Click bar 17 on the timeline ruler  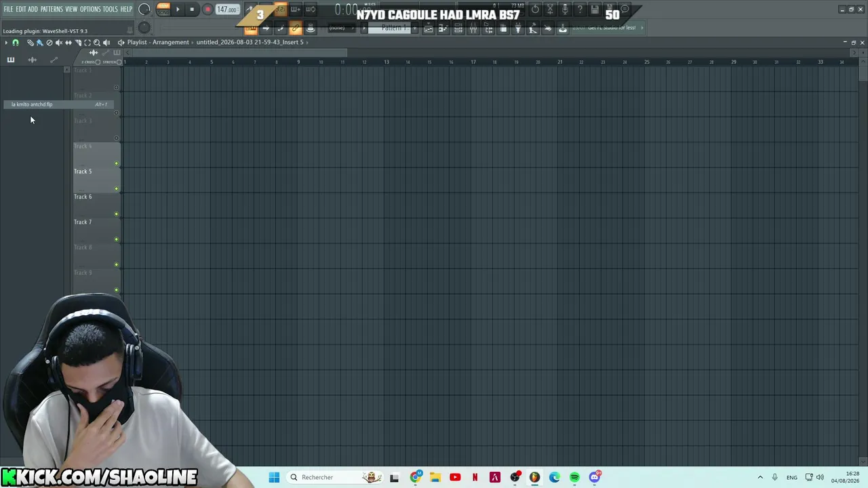point(473,62)
